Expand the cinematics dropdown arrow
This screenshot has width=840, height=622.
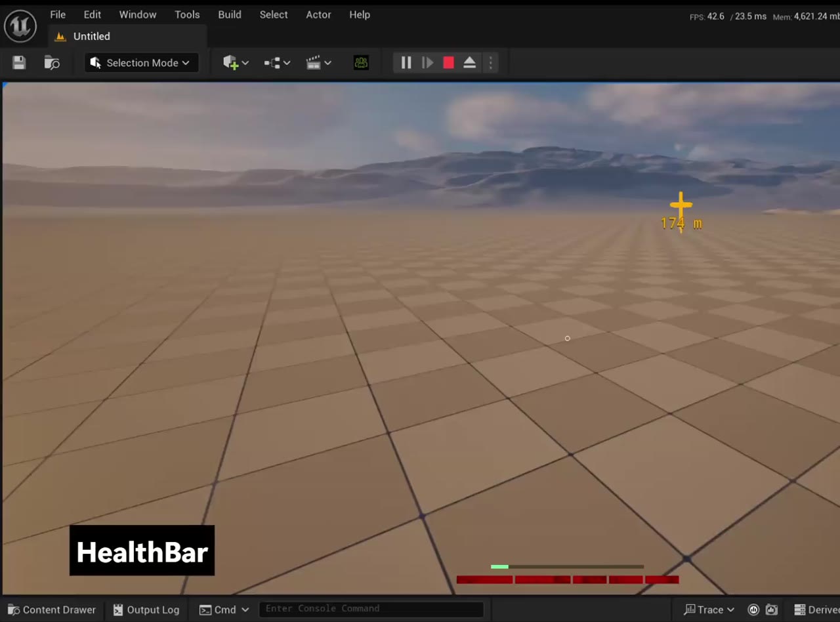(327, 63)
